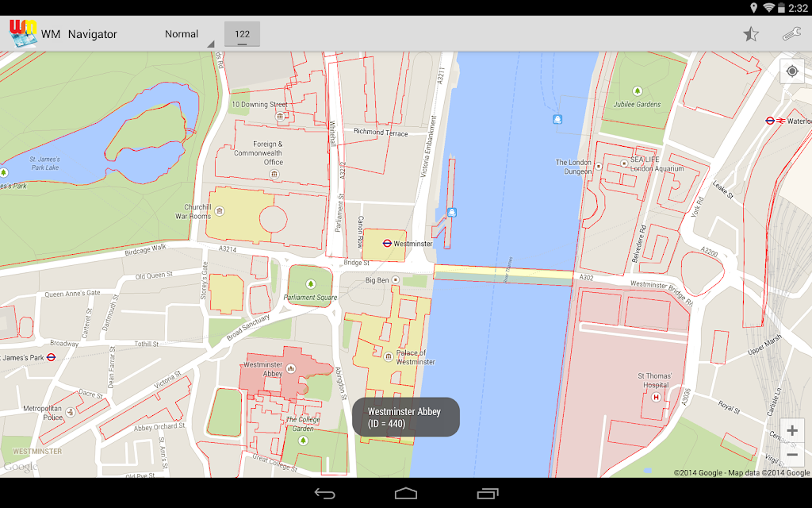Tap the WESTMINSTER district label
812x508 pixels.
click(x=37, y=452)
